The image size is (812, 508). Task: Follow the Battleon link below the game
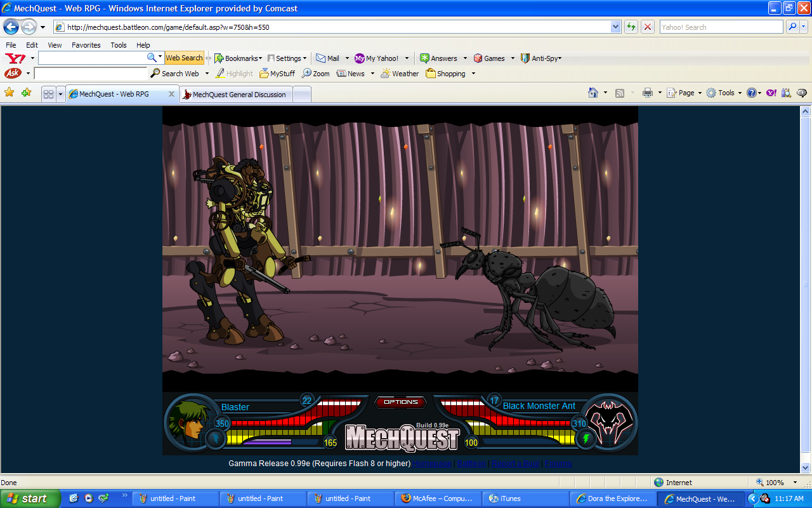[471, 464]
